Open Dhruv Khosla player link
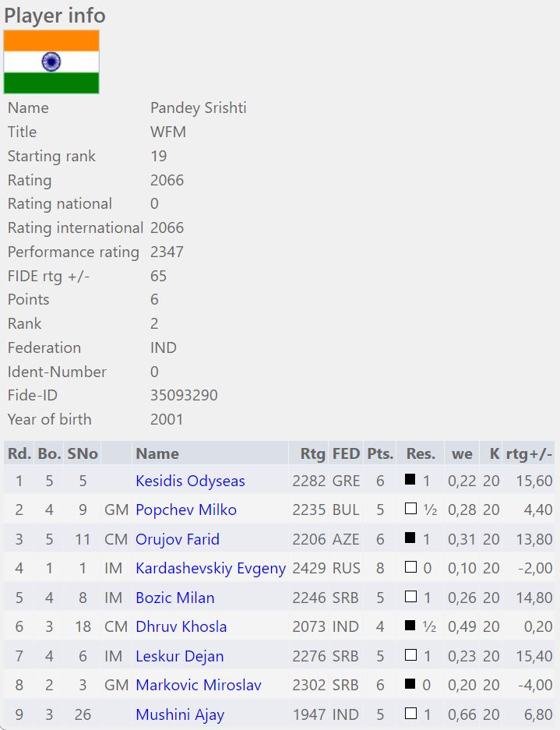This screenshot has height=730, width=560. click(x=181, y=627)
